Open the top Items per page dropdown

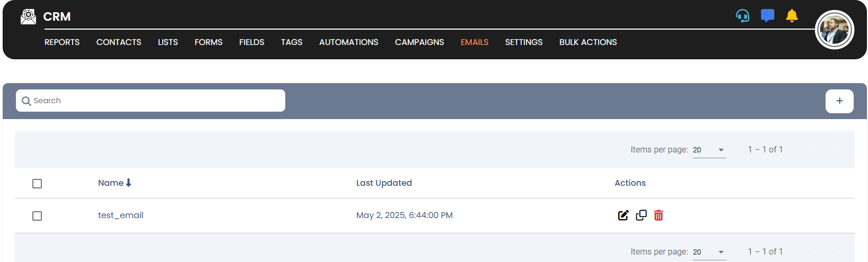[x=709, y=150]
